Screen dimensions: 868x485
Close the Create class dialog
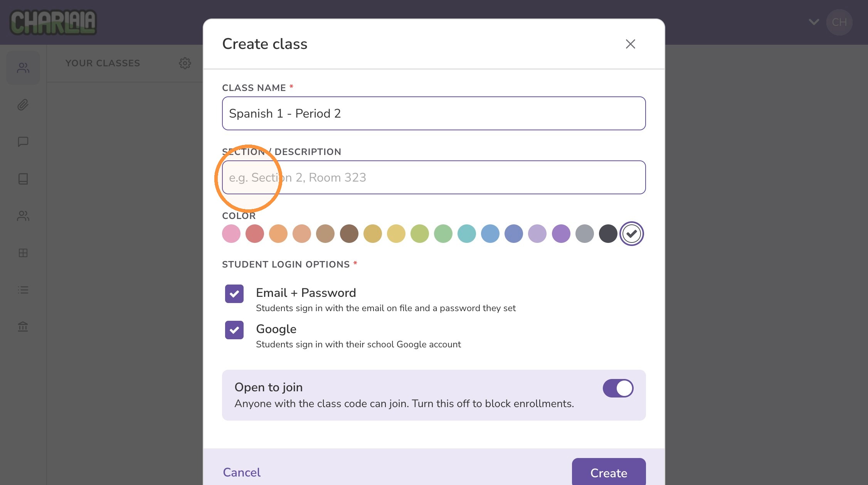pyautogui.click(x=631, y=44)
